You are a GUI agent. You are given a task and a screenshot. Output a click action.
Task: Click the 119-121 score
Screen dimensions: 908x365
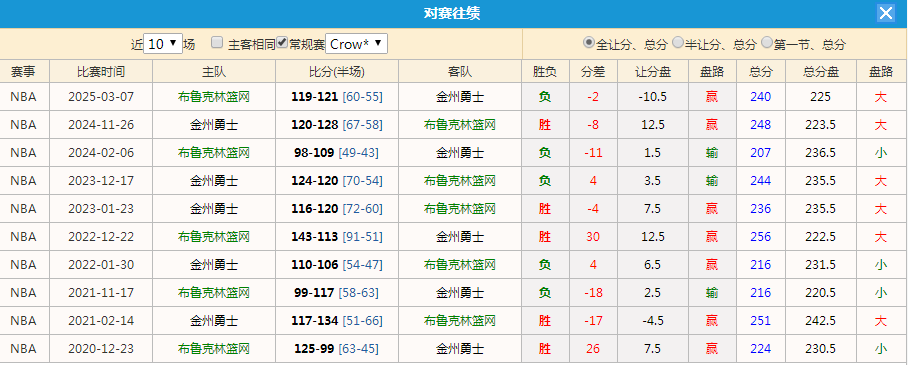tap(314, 97)
